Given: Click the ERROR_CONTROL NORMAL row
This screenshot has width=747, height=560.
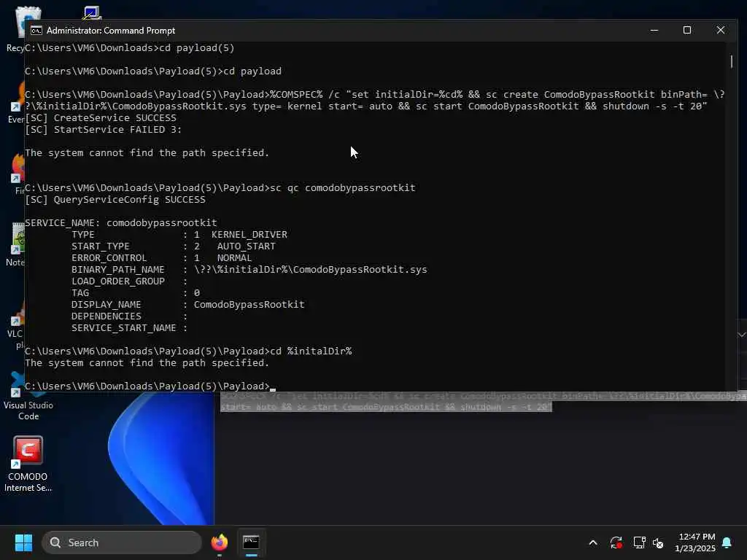Looking at the screenshot, I should (161, 257).
